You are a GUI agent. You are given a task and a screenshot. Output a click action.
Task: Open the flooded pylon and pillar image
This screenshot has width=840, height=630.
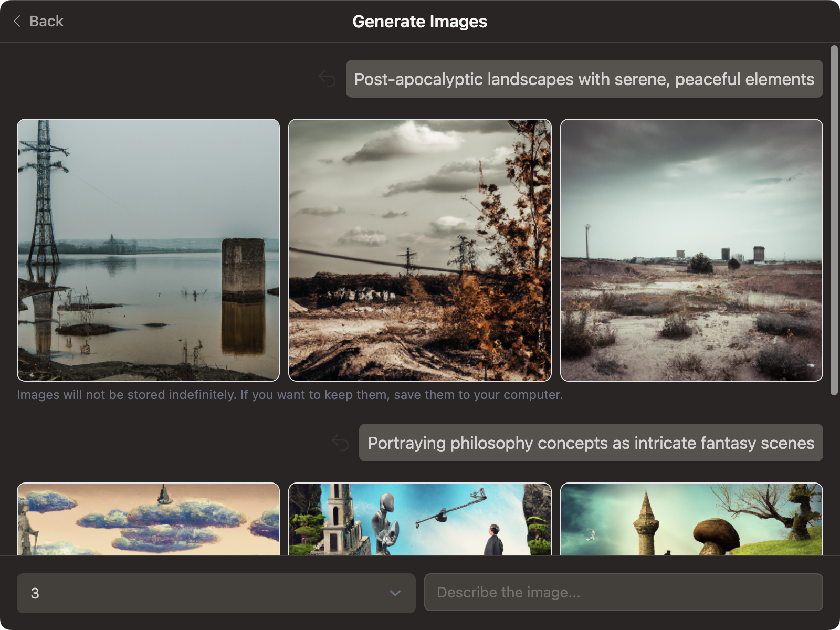(148, 250)
